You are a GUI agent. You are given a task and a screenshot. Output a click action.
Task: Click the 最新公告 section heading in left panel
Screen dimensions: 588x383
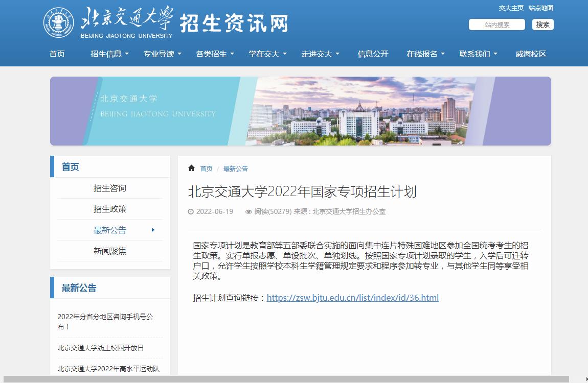79,288
